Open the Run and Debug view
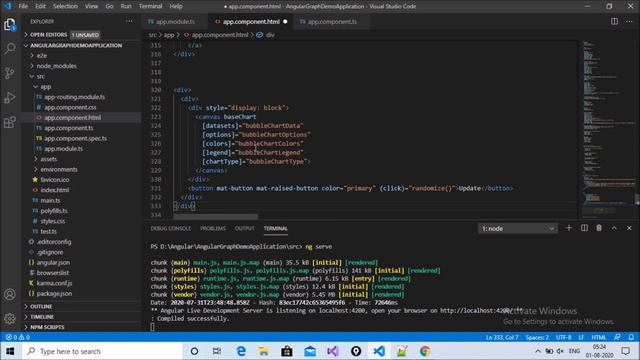Screen dimensions: 640x360 tap(10, 98)
